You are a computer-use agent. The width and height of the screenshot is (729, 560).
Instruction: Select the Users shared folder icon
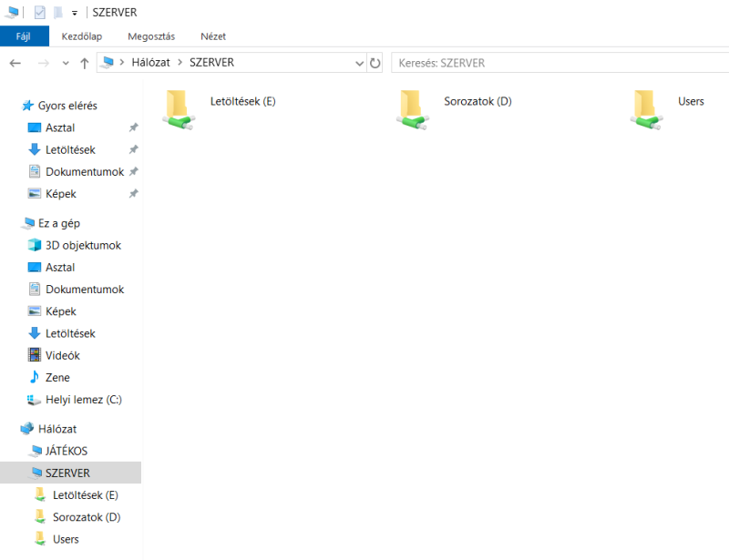tap(646, 110)
